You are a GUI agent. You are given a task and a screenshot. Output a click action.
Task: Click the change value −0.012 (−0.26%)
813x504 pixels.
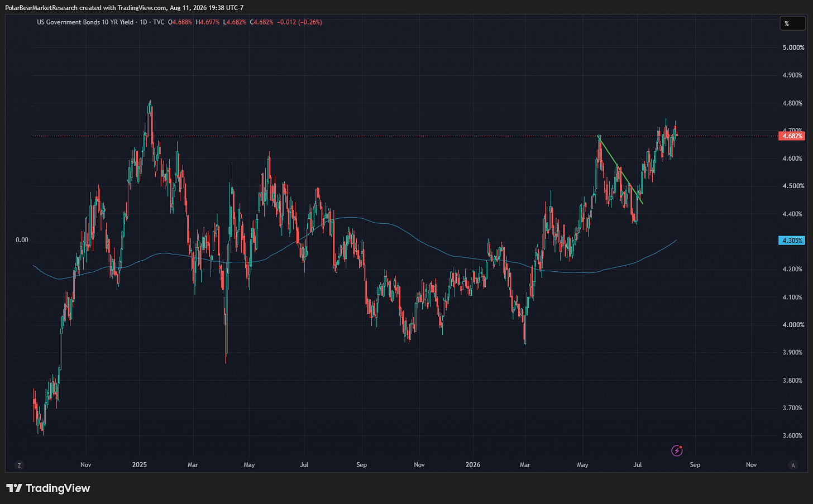click(299, 22)
